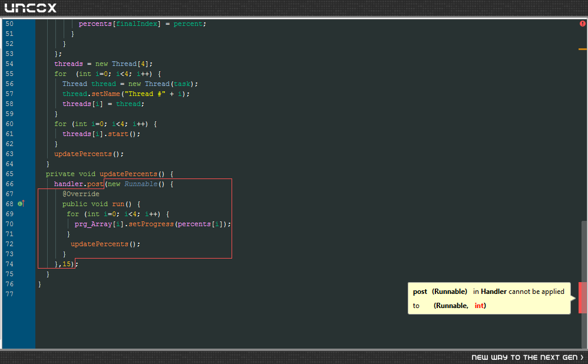Click 'setName' method on line 57
The height and width of the screenshot is (364, 588).
point(105,94)
